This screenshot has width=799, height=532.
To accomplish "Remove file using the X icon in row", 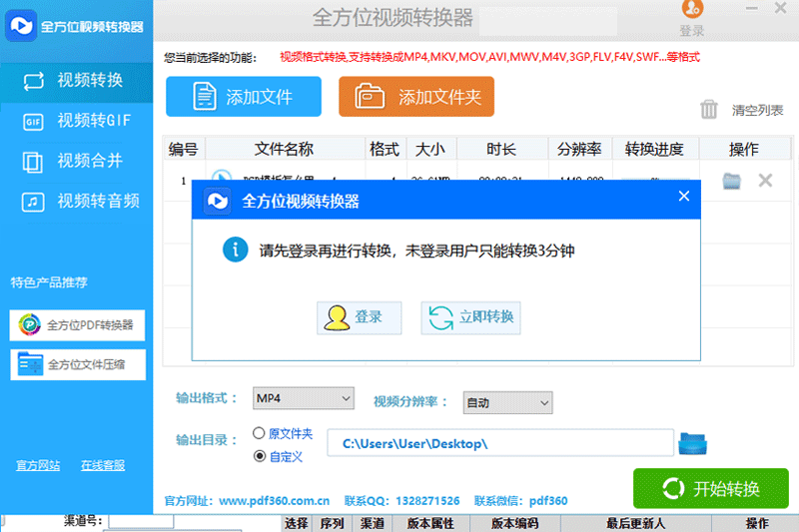I will [766, 181].
